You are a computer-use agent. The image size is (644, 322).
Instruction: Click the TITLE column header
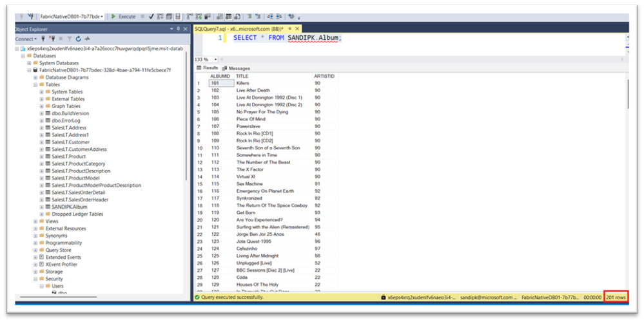(273, 76)
